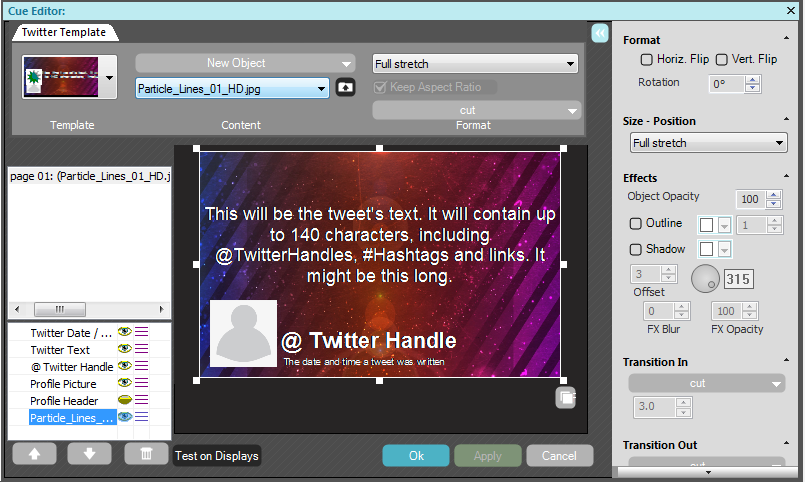Open Transition In cut dropdown
Image resolution: width=805 pixels, height=482 pixels.
[x=707, y=383]
